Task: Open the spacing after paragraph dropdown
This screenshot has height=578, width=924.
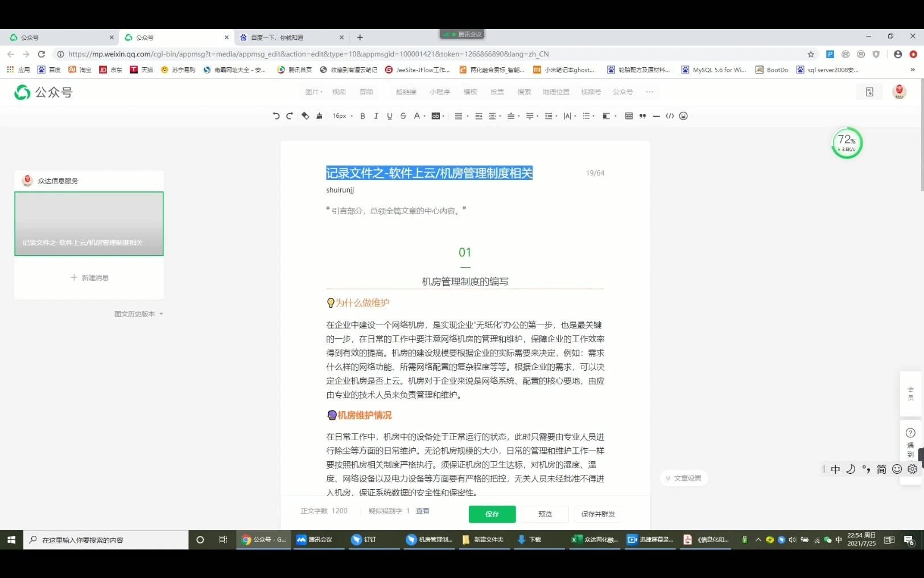Action: click(x=532, y=116)
